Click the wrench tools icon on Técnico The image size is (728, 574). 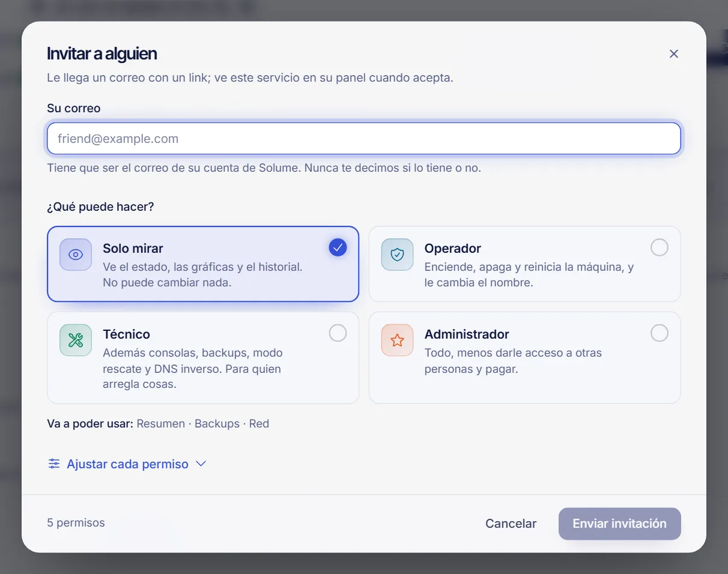pyautogui.click(x=76, y=340)
